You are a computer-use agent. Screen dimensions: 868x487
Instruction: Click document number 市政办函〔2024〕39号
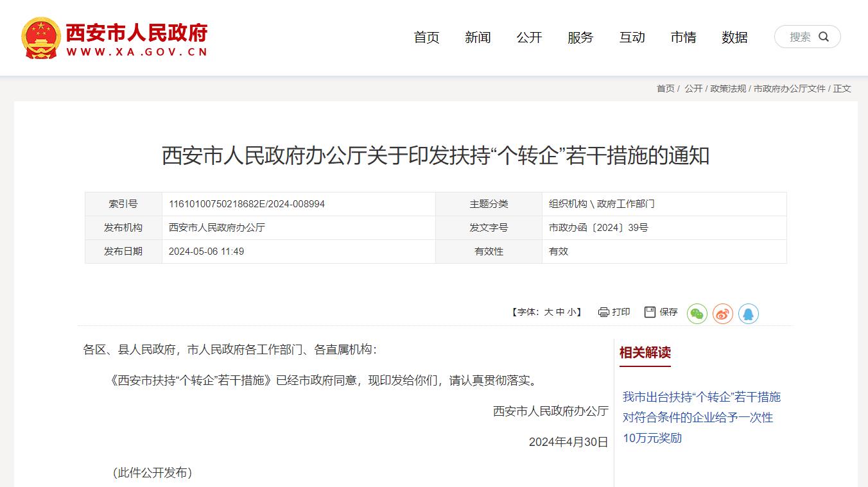[598, 228]
